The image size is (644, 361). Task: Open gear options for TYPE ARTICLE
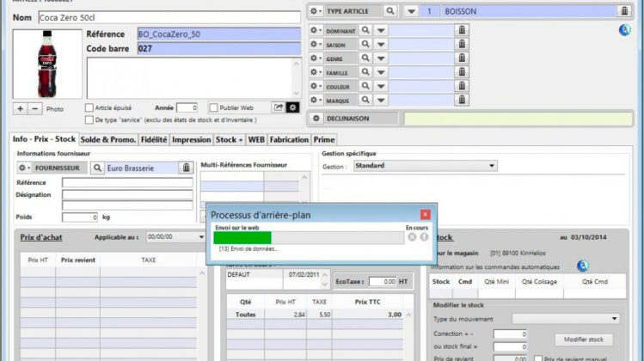pyautogui.click(x=316, y=11)
